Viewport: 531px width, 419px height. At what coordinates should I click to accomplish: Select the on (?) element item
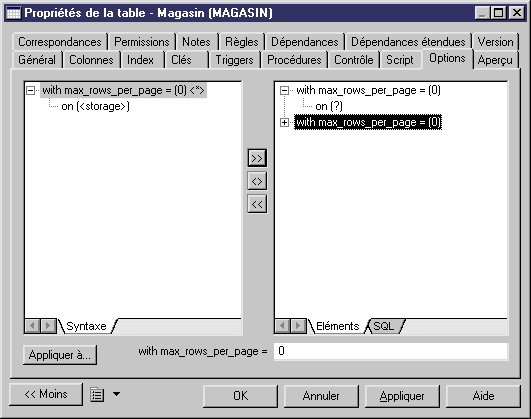pyautogui.click(x=329, y=106)
